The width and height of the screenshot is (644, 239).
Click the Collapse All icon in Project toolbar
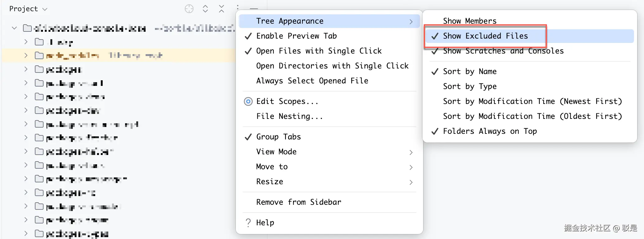pyautogui.click(x=221, y=9)
